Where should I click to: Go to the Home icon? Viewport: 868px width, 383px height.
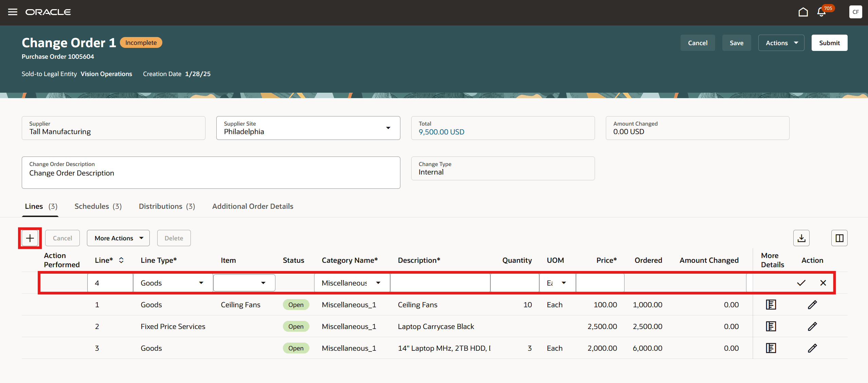click(x=803, y=12)
